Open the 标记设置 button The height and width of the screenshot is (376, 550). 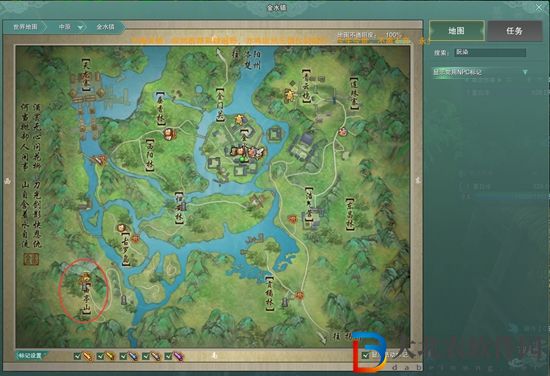[31, 355]
